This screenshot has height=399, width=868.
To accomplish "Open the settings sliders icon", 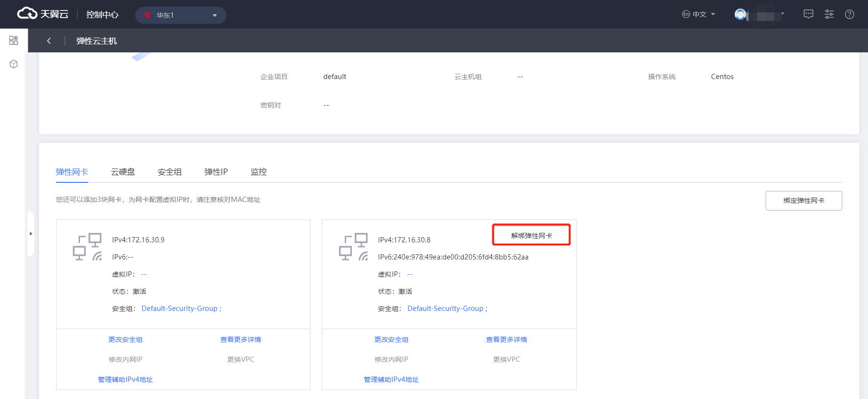I will tap(829, 14).
